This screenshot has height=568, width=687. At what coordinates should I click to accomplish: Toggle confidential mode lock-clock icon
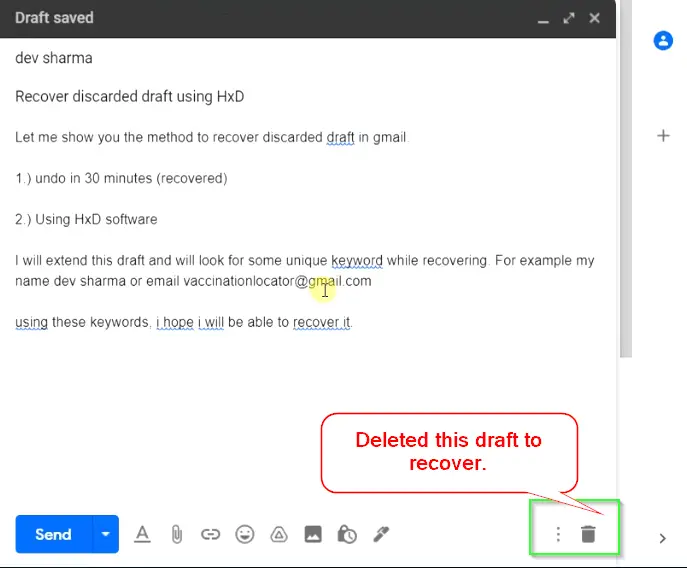pos(347,534)
